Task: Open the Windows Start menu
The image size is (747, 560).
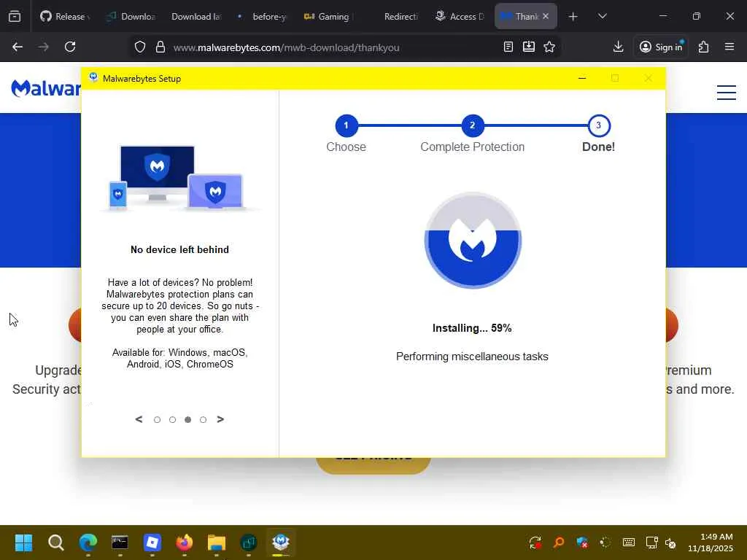Action: click(23, 542)
